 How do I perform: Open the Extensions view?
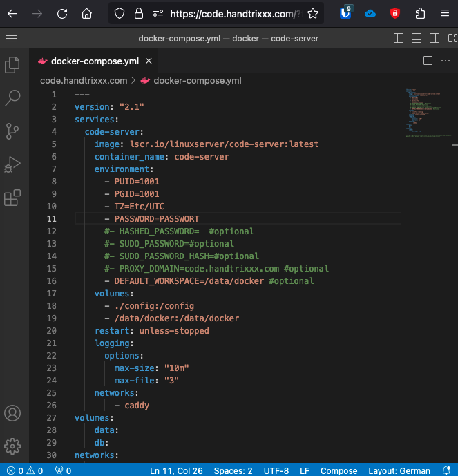coord(12,198)
